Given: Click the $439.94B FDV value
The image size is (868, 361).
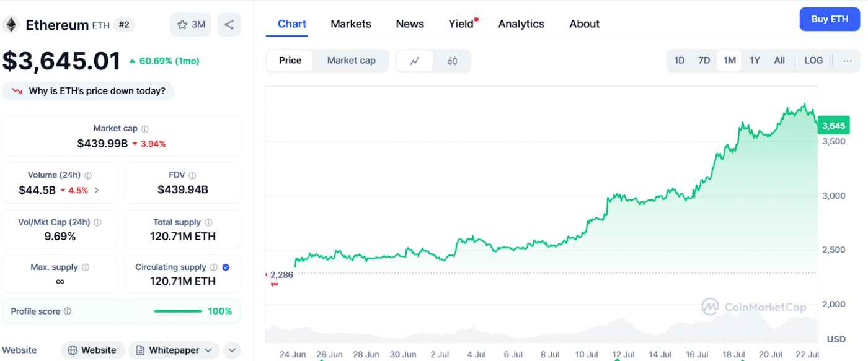Looking at the screenshot, I should pyautogui.click(x=183, y=190).
